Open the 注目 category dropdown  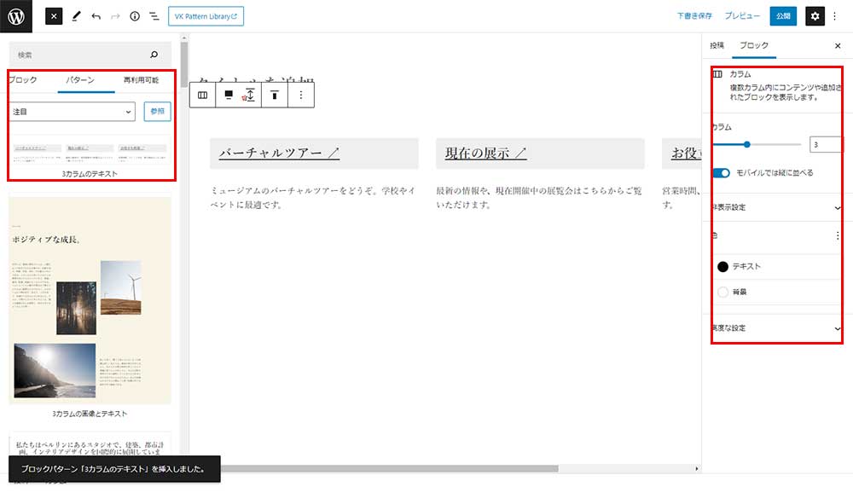point(73,112)
